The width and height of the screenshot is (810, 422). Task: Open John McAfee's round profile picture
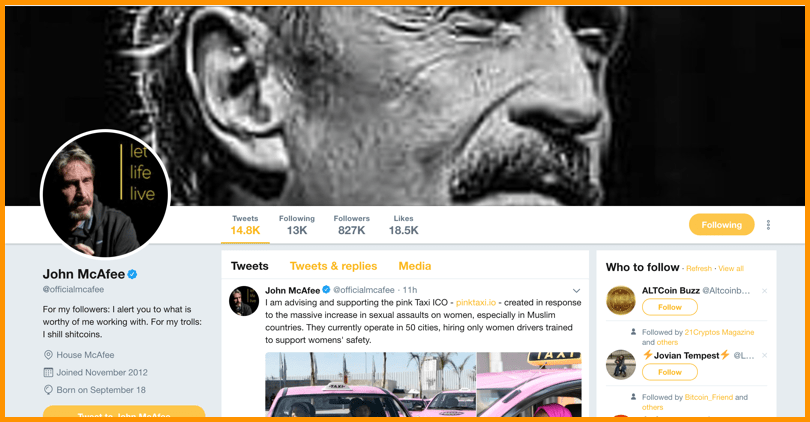(105, 194)
